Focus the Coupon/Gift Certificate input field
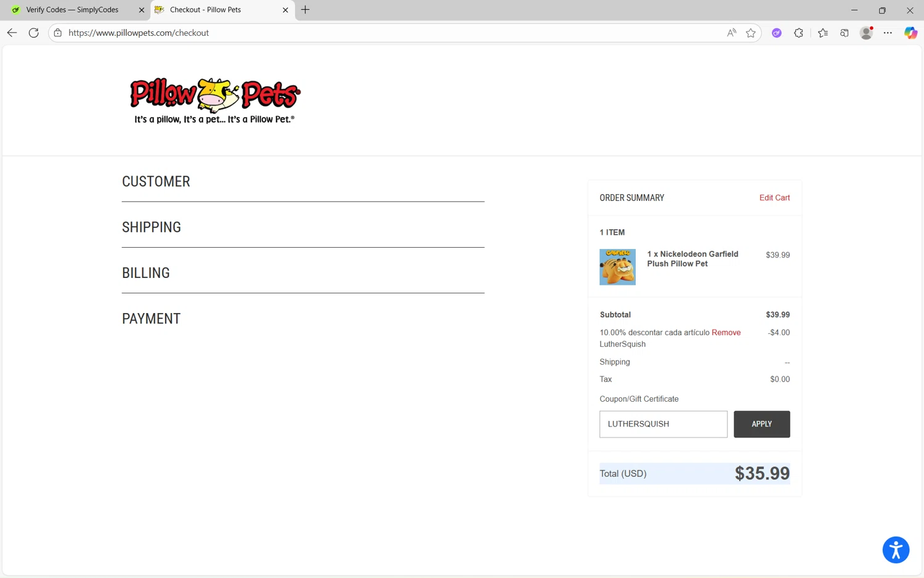 click(x=663, y=424)
